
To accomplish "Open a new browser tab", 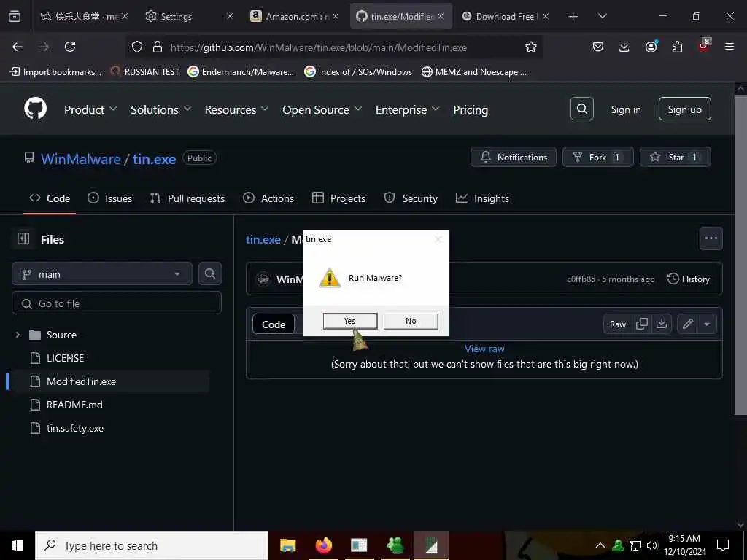I will pyautogui.click(x=573, y=16).
